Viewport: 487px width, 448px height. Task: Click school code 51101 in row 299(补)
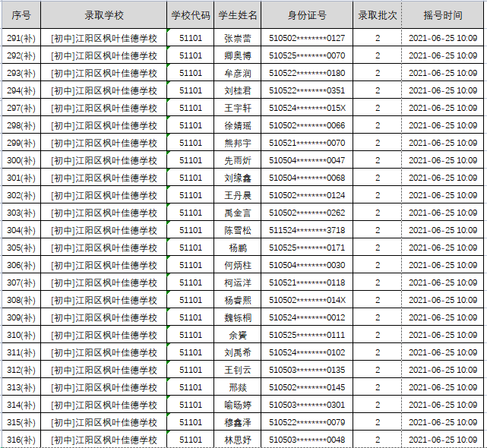coord(191,143)
